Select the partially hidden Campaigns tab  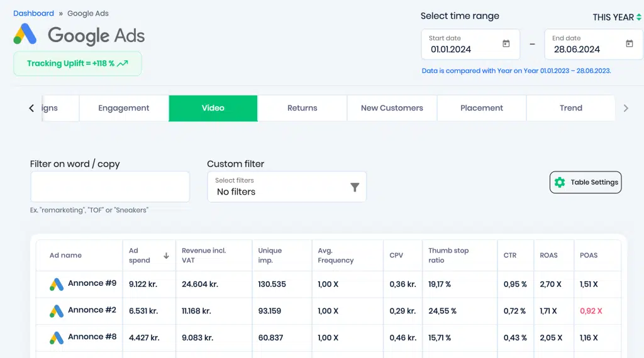pyautogui.click(x=60, y=108)
